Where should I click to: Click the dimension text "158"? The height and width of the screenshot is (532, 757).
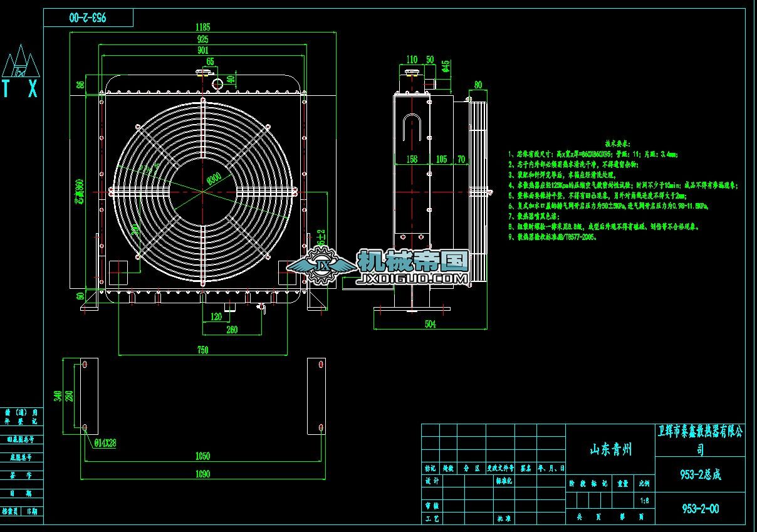point(412,159)
